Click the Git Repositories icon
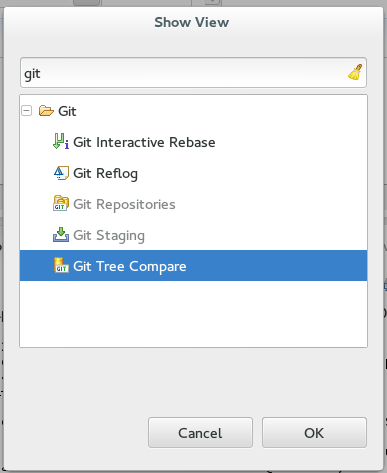The width and height of the screenshot is (387, 473). coord(61,203)
